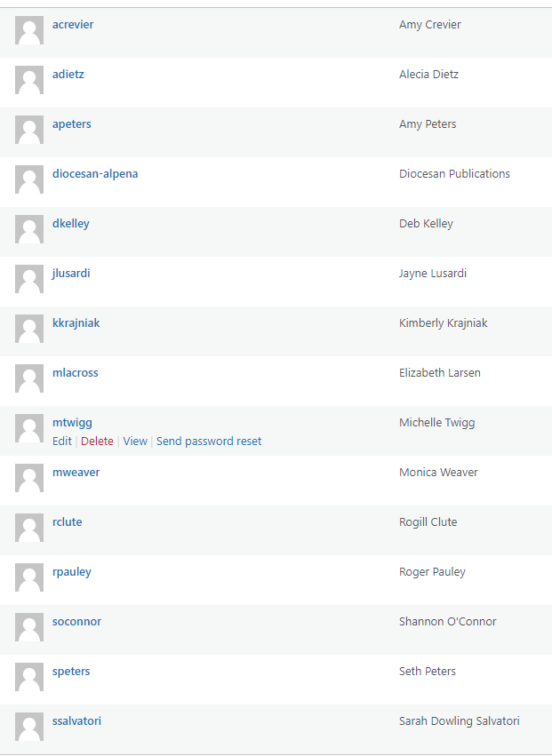552x756 pixels.
Task: Click the avatar next to ssalvatori
Action: click(x=29, y=727)
